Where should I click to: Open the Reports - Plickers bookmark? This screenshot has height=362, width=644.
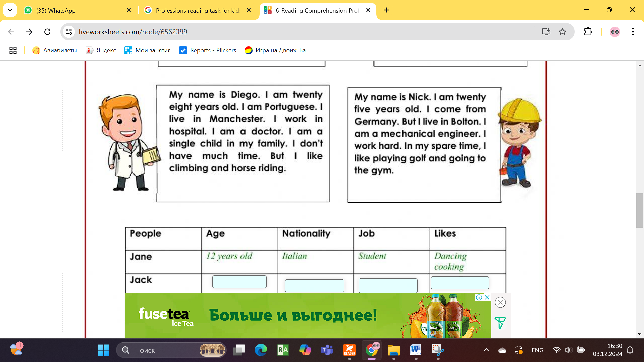(208, 50)
